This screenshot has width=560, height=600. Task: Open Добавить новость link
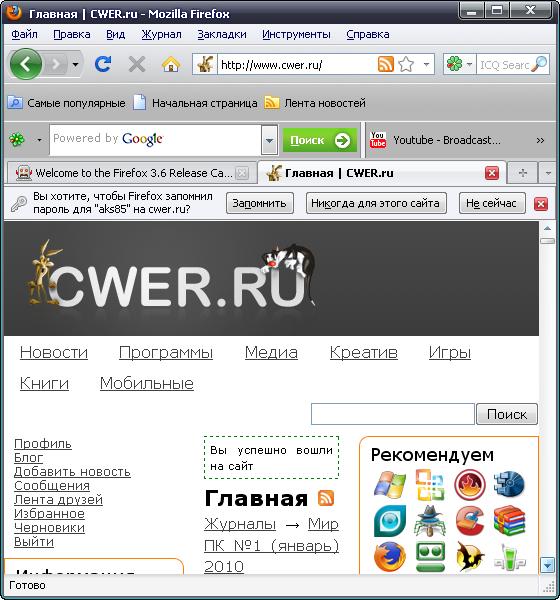(72, 472)
